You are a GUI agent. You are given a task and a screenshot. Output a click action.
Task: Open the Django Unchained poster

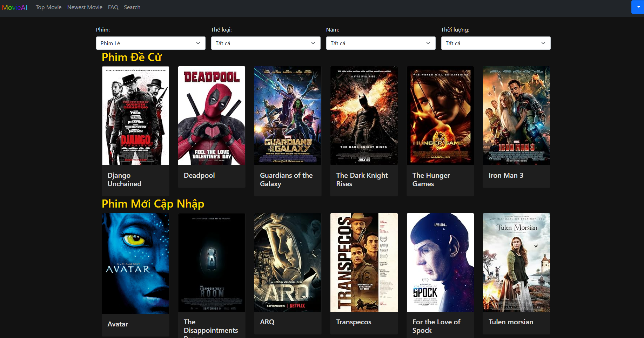tap(135, 116)
